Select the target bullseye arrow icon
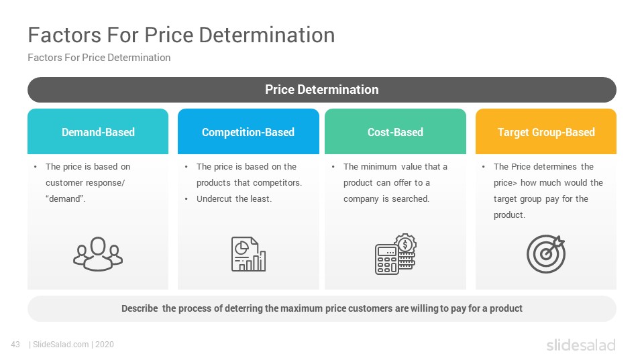Viewport: 644px width, 362px height. tap(546, 254)
